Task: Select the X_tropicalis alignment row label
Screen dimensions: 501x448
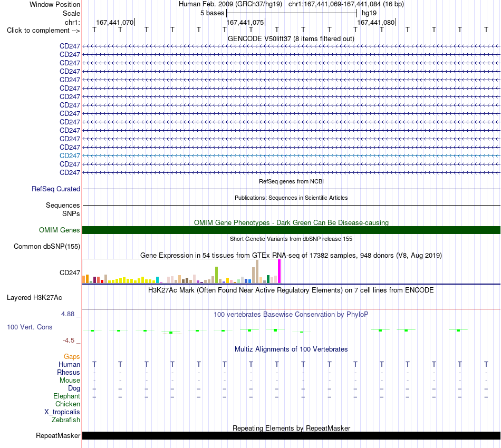Action: [62, 412]
